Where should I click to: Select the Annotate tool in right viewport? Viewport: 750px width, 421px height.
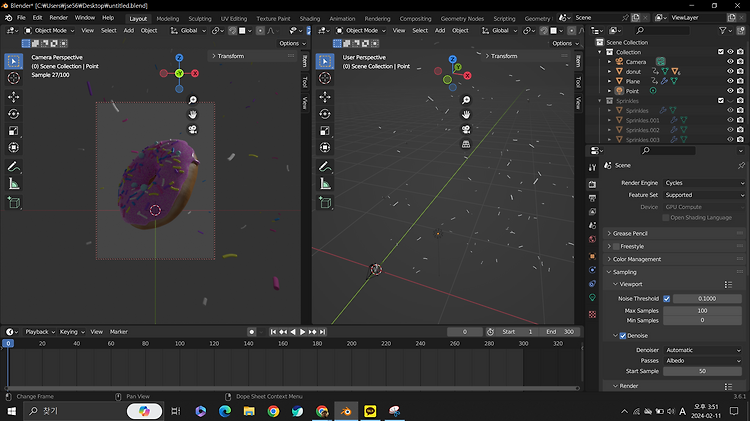coord(325,167)
